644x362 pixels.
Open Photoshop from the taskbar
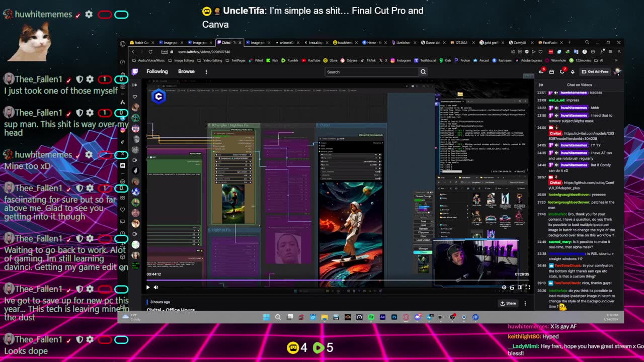(x=394, y=317)
